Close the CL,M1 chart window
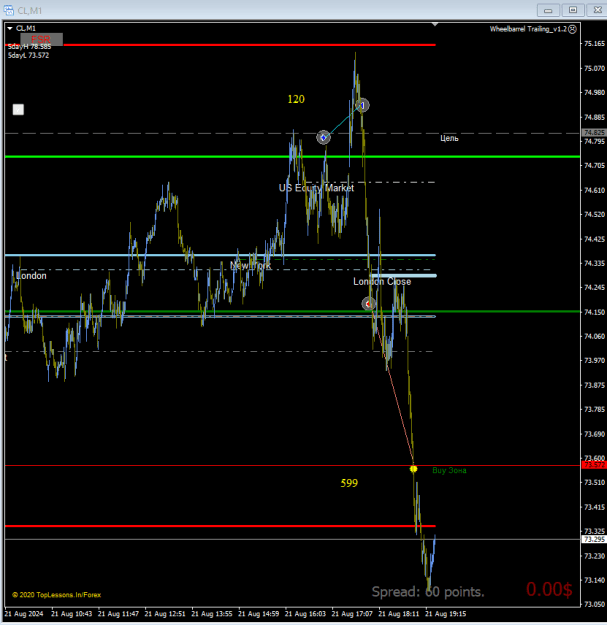Viewport: 607px width, 625px height. pos(597,10)
